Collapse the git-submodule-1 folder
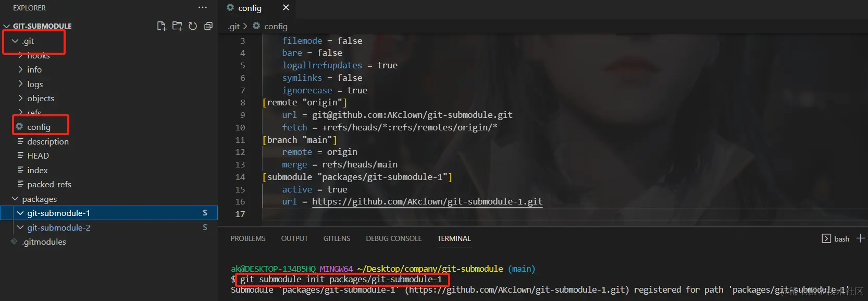Image resolution: width=868 pixels, height=301 pixels. 20,213
